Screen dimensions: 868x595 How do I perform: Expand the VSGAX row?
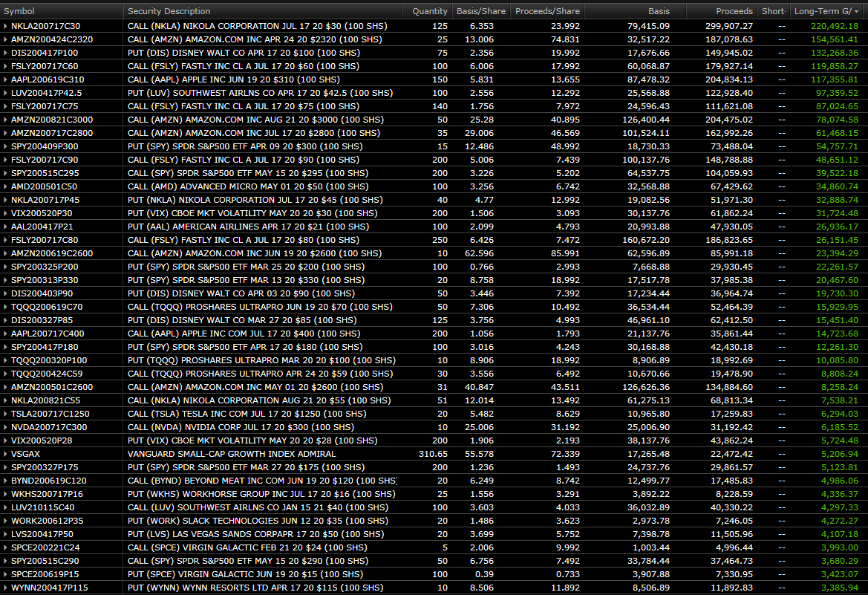coord(5,454)
